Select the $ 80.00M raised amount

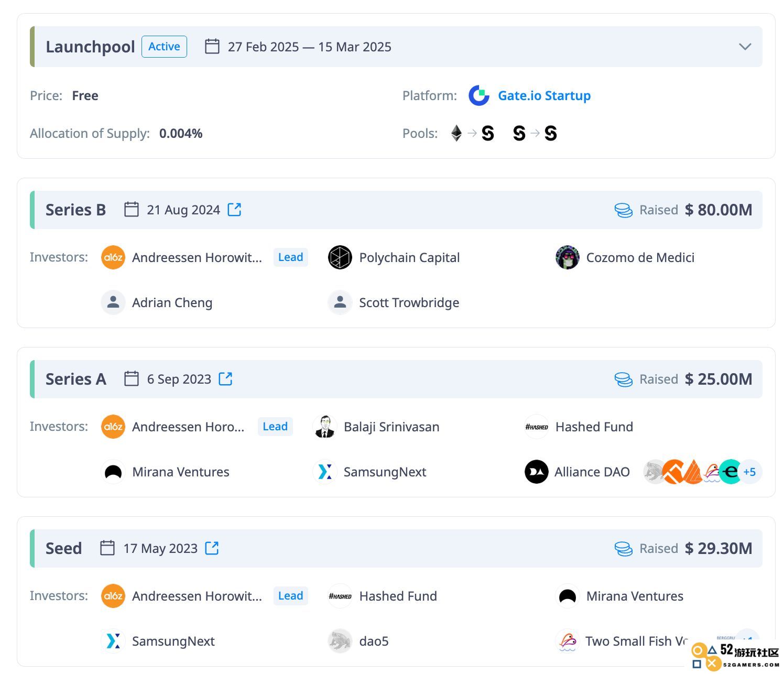pos(718,210)
